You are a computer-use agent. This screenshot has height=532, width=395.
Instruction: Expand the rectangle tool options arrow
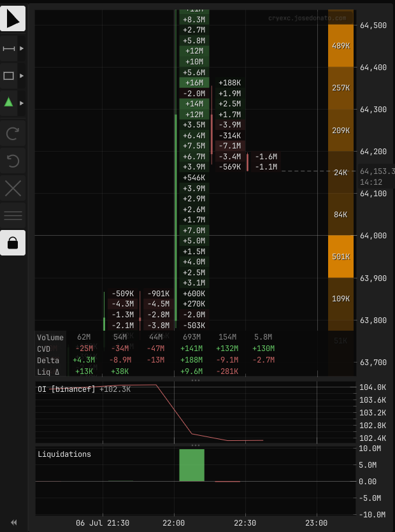(22, 76)
